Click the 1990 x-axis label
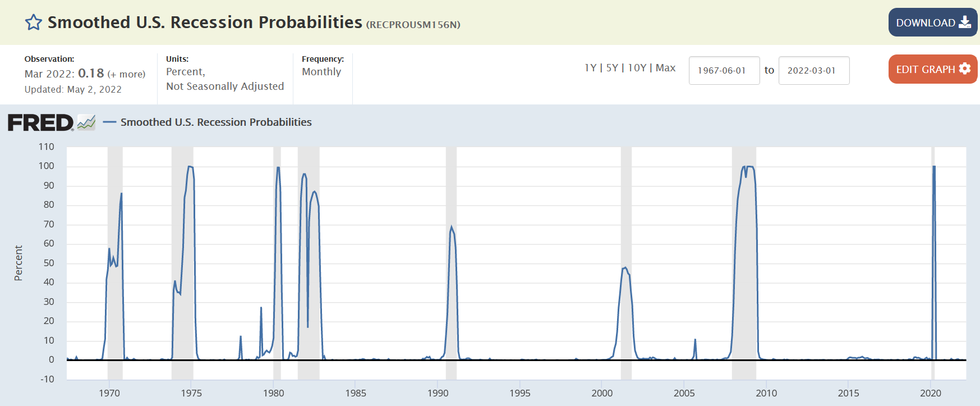 [438, 393]
